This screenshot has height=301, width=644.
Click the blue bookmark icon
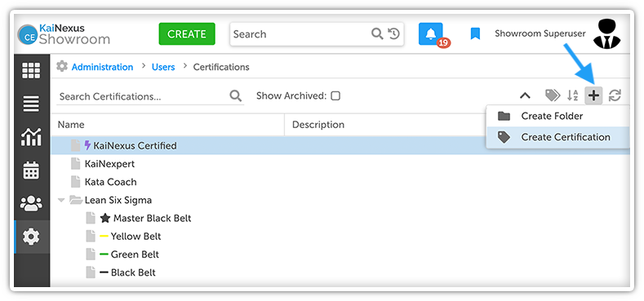(475, 33)
